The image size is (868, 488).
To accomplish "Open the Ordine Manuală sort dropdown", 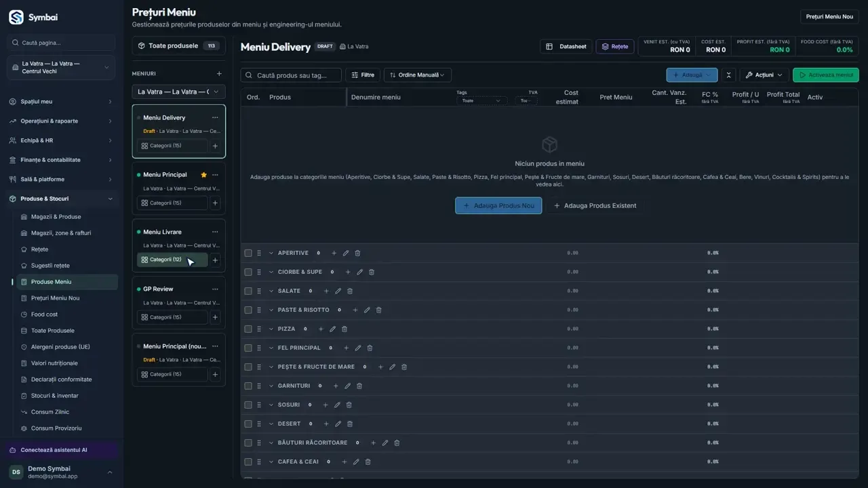I will pyautogui.click(x=418, y=75).
